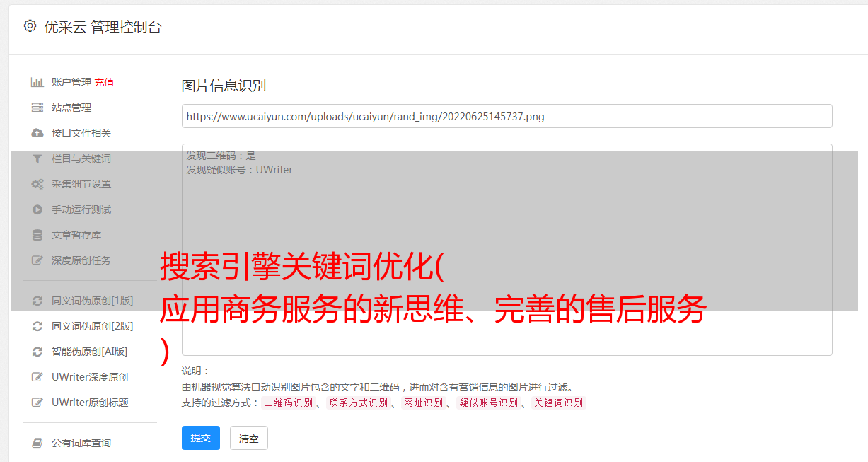
Task: Click the edit icon next to UWriter原创标题
Action: click(37, 403)
